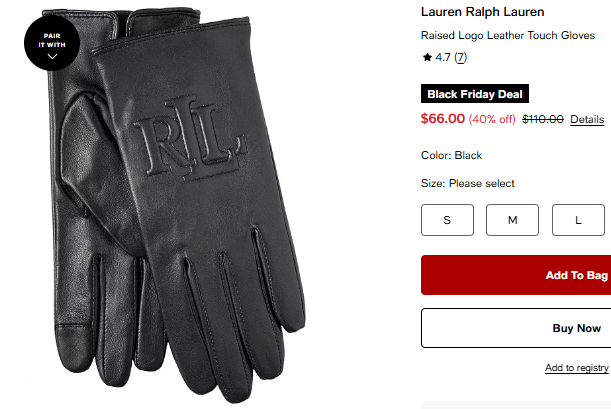Screen dimensions: 611x409
Task: Click the Raised Logo Leather Touch Gloves title
Action: pos(508,35)
